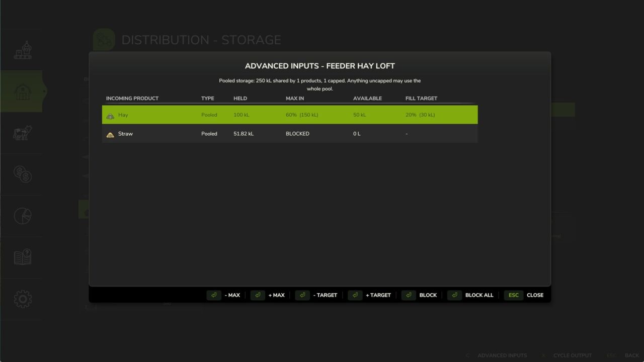The image size is (644, 362).
Task: Click the ESC key badge beside CLOSE
Action: pos(513,295)
